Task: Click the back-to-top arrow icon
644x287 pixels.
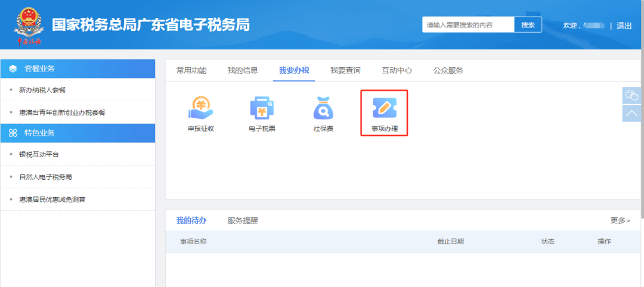Action: click(x=631, y=113)
